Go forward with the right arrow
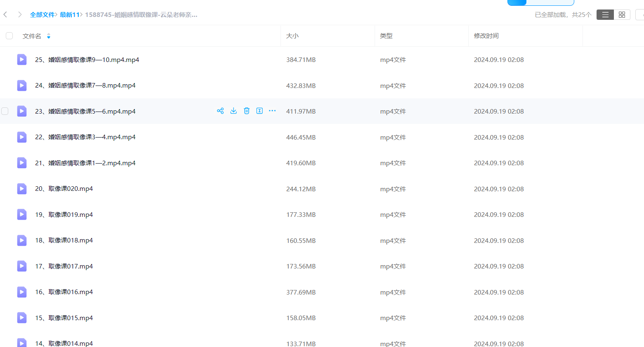Viewport: 644px width, 347px height. [20, 14]
